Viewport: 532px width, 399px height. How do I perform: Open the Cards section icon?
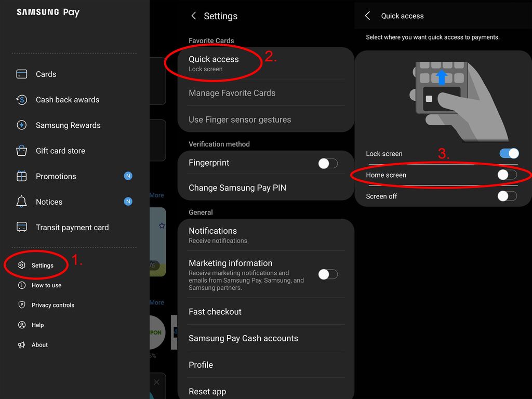21,74
